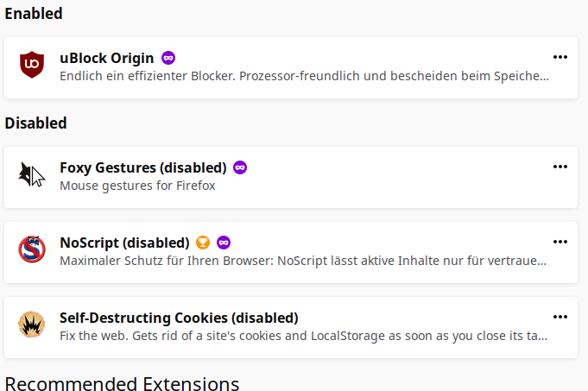The width and height of the screenshot is (588, 391).
Task: Open more options menu for uBlock Origin
Action: (x=560, y=57)
